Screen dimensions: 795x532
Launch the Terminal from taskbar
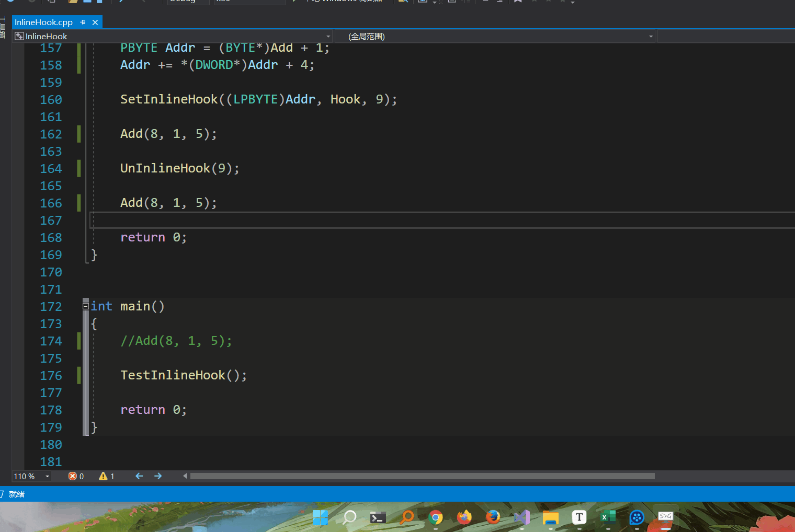click(x=378, y=517)
